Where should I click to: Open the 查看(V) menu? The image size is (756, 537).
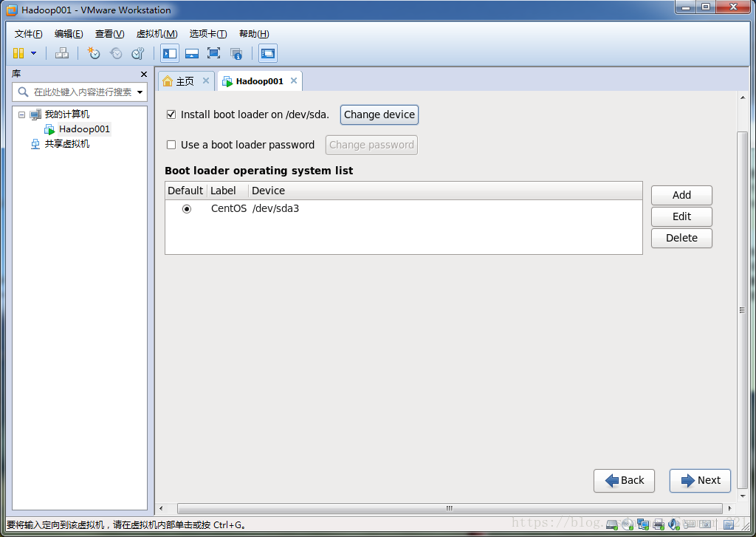[109, 34]
